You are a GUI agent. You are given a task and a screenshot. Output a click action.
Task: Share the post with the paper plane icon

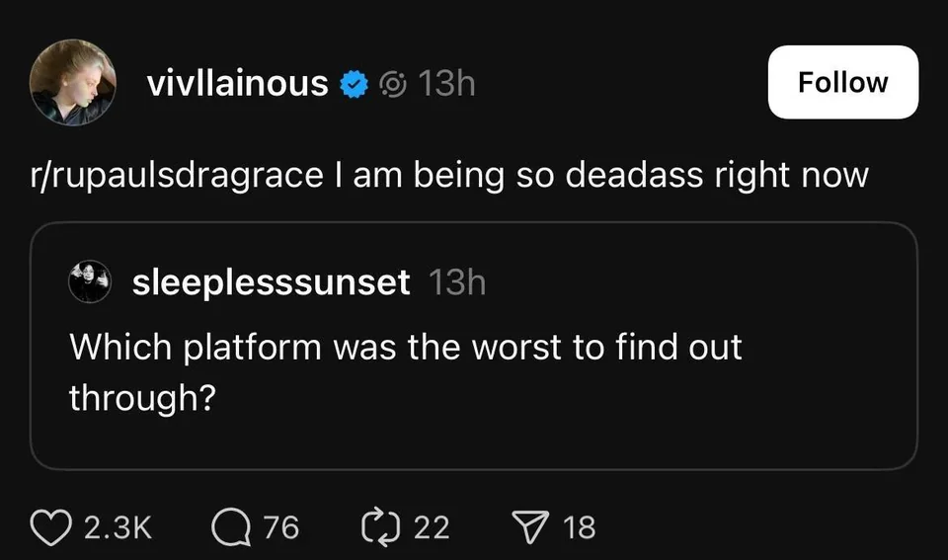coord(530,526)
